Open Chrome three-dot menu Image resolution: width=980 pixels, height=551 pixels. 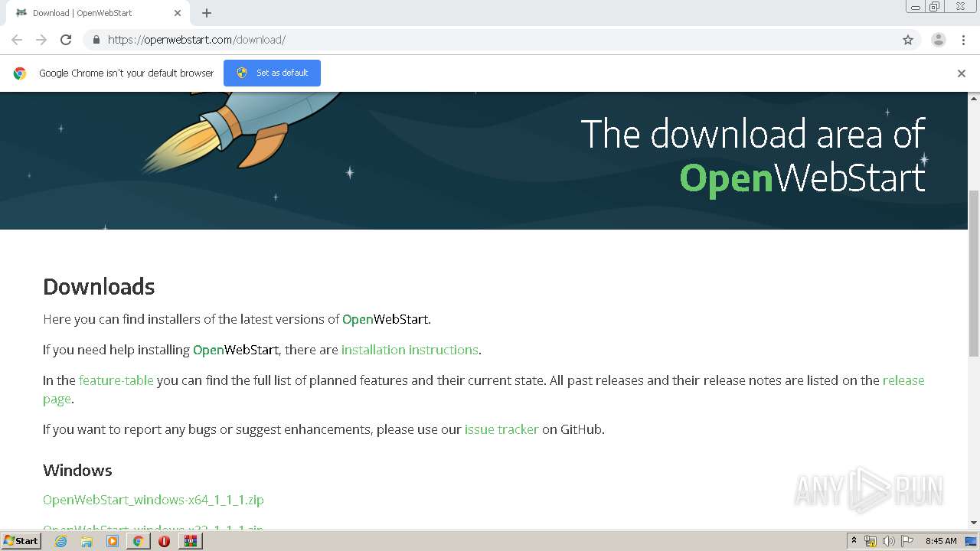pyautogui.click(x=963, y=40)
